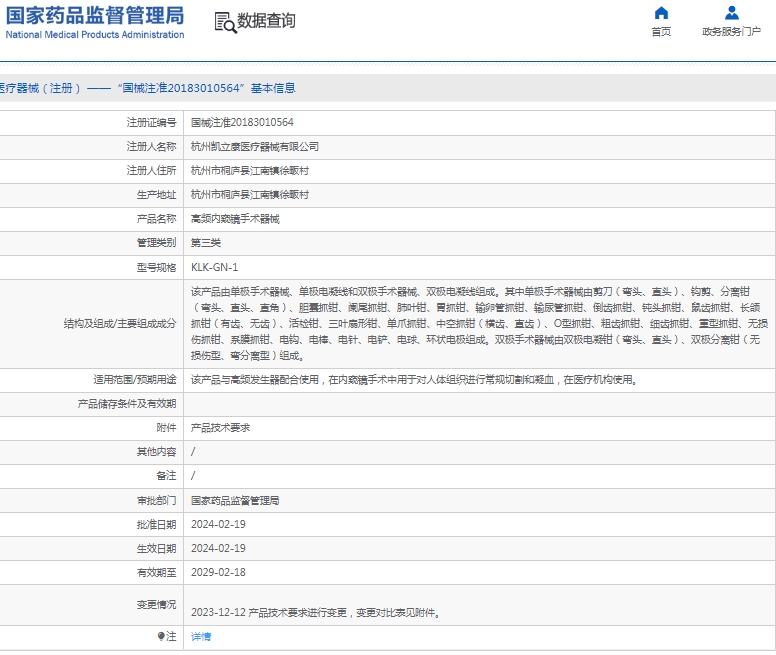Click the 数据查询 heading
776x655 pixels.
pyautogui.click(x=266, y=21)
